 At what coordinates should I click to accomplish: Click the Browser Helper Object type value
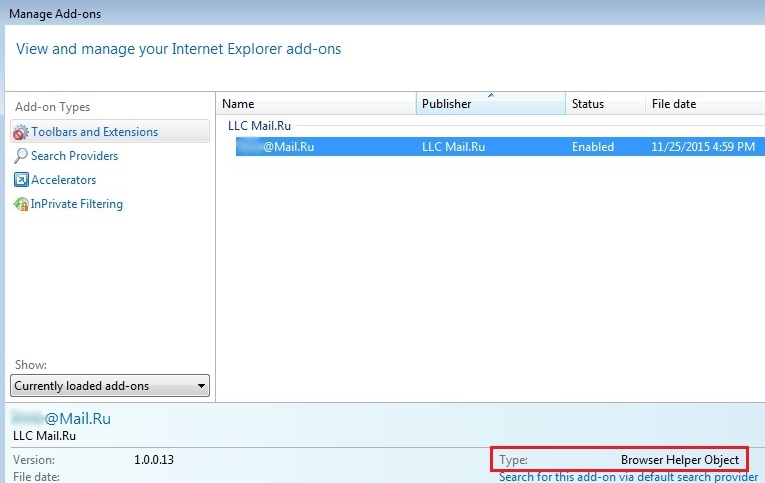679,460
